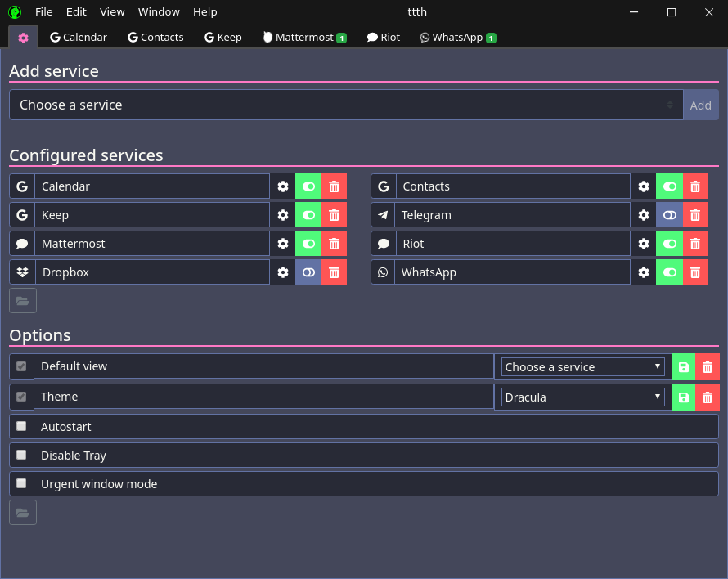The width and height of the screenshot is (728, 579).
Task: Check the Urgent window mode checkbox
Action: [x=21, y=483]
